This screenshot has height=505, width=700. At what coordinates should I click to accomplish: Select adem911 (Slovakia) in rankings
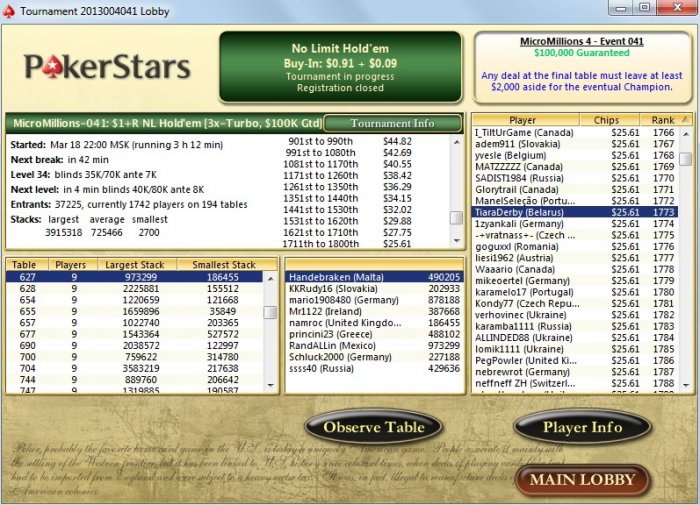pyautogui.click(x=575, y=144)
